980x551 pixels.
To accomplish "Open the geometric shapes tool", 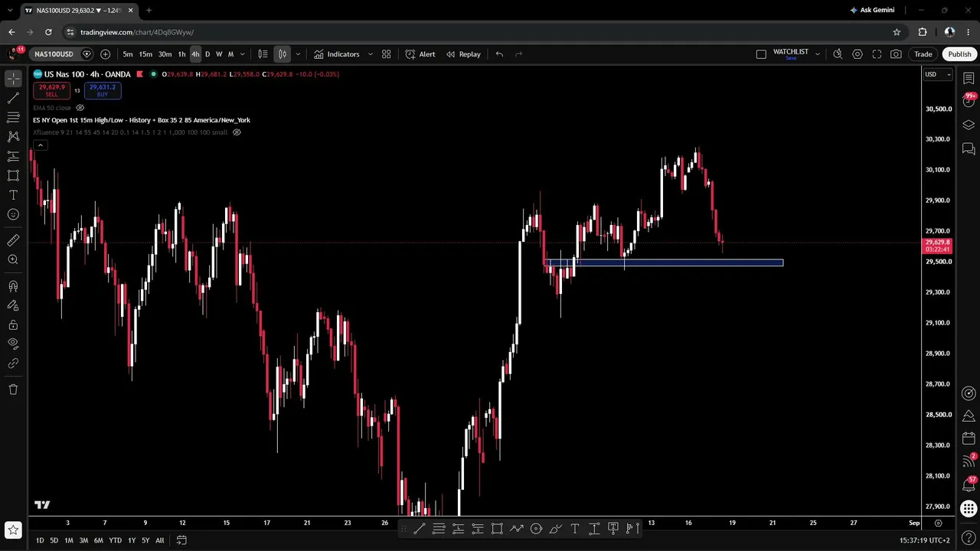I will pos(13,175).
